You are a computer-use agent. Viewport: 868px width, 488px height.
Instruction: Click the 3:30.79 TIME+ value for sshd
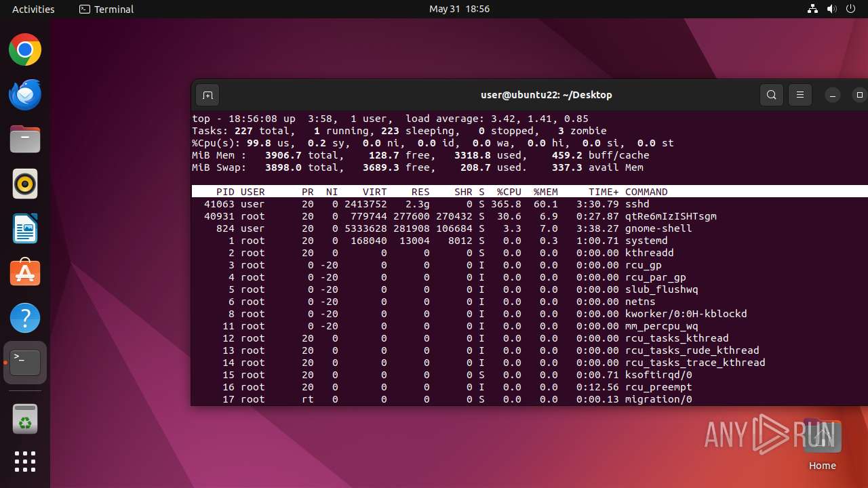click(597, 204)
